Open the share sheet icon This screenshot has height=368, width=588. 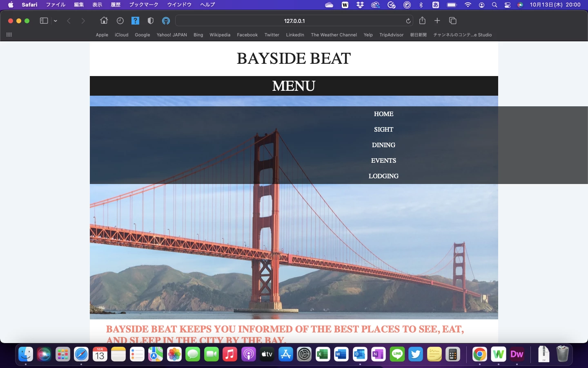pos(422,20)
